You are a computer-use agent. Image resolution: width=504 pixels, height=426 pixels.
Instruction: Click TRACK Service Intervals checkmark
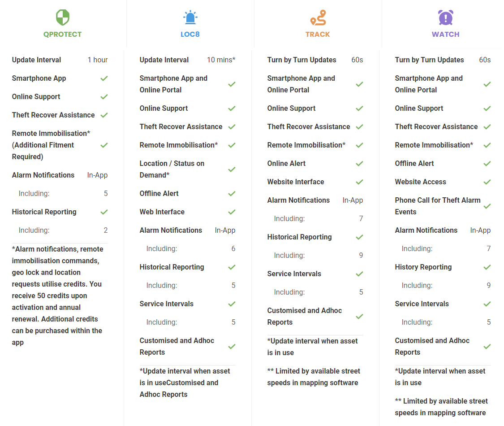click(359, 274)
